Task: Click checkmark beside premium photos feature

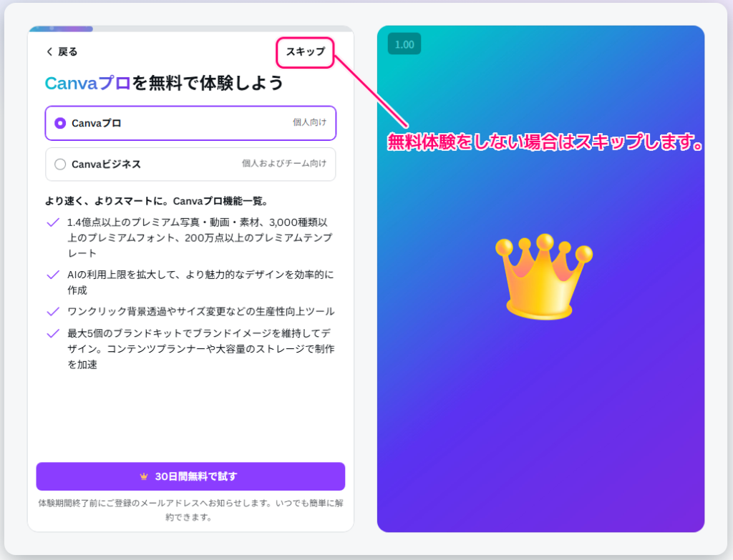Action: [x=52, y=222]
